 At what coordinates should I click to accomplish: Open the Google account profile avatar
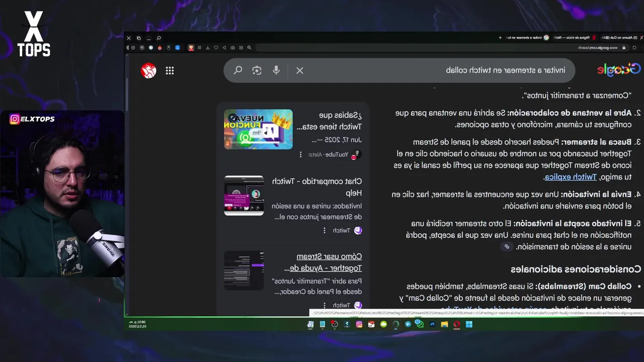point(148,71)
